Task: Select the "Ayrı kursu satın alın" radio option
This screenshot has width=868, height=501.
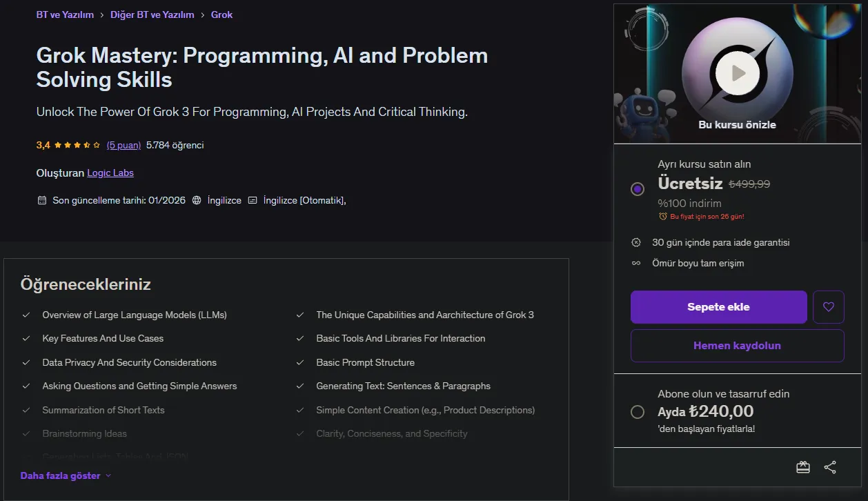Action: 638,189
